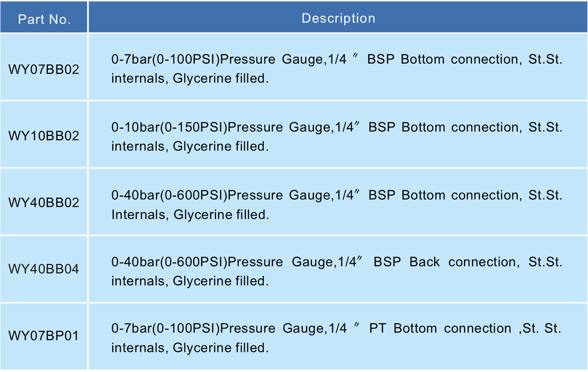Viewport: 588px width, 372px height.
Task: Select part number WY10BB02
Action: pos(44,136)
